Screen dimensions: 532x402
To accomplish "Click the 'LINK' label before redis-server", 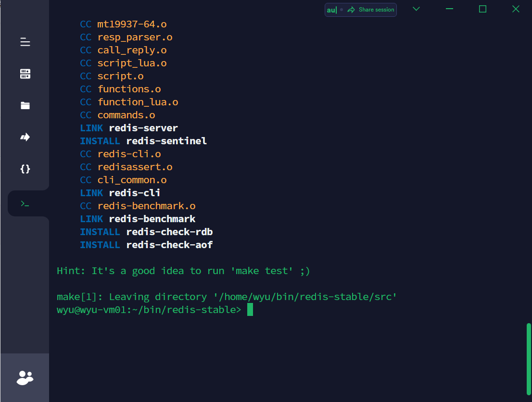I will (x=91, y=128).
